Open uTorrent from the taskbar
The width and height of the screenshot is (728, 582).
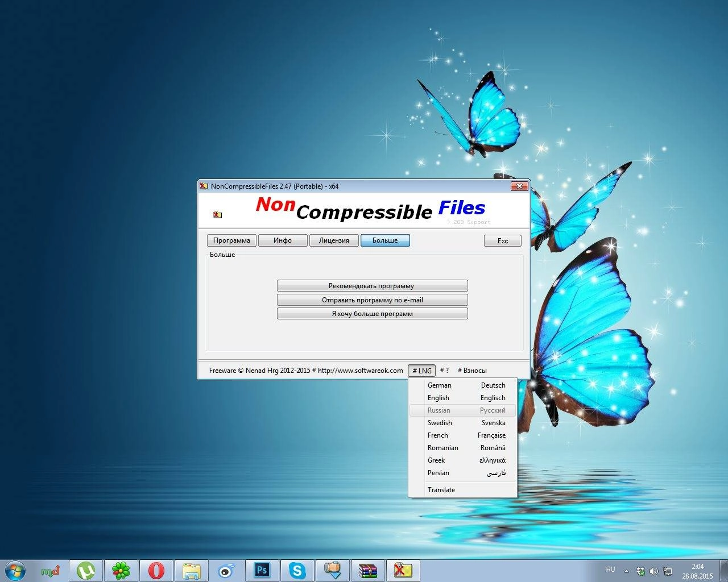pyautogui.click(x=86, y=570)
